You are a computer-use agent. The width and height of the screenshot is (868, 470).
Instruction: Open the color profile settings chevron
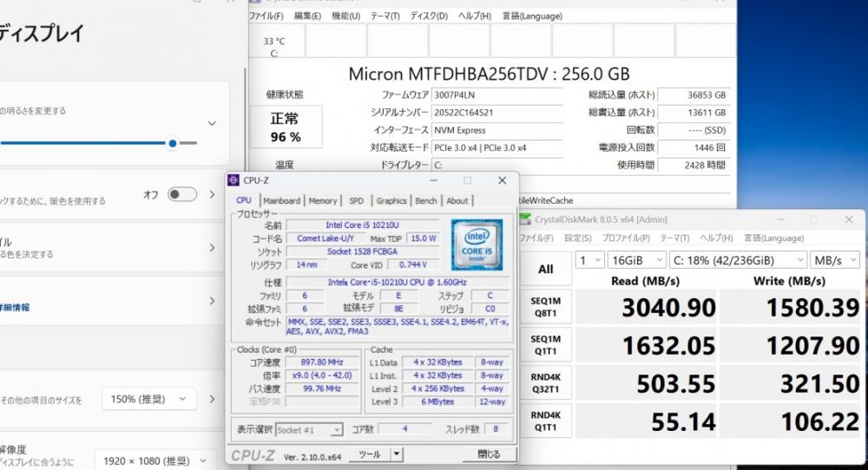click(x=212, y=248)
